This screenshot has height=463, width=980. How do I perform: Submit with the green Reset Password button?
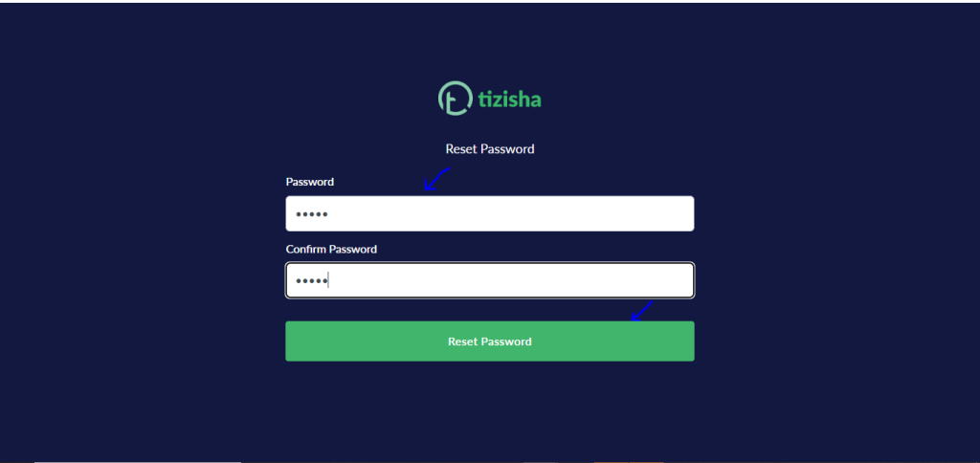click(489, 342)
